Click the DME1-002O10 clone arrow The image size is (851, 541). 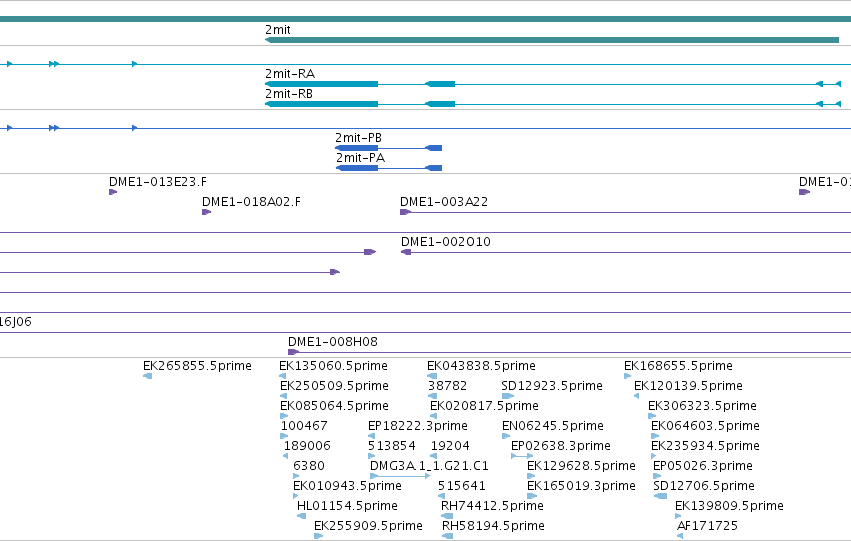tap(406, 252)
